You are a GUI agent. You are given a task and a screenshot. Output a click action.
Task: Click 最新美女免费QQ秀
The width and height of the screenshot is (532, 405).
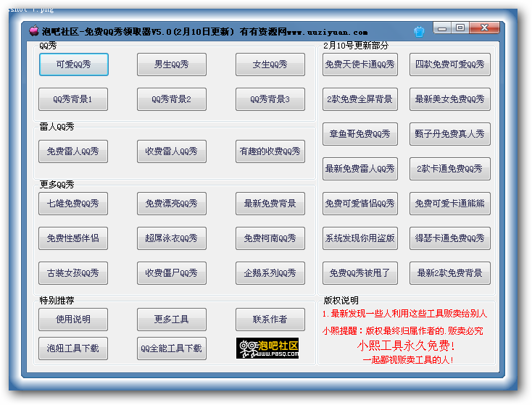[450, 99]
